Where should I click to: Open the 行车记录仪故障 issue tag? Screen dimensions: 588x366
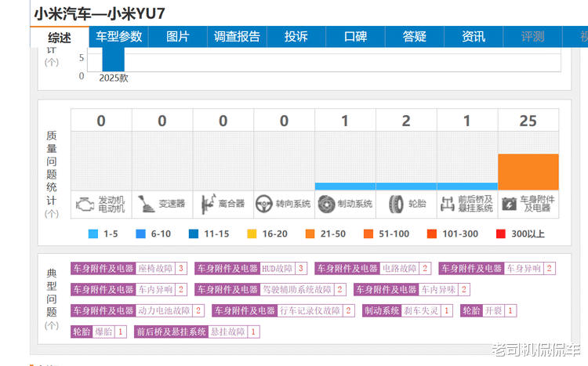click(x=283, y=310)
